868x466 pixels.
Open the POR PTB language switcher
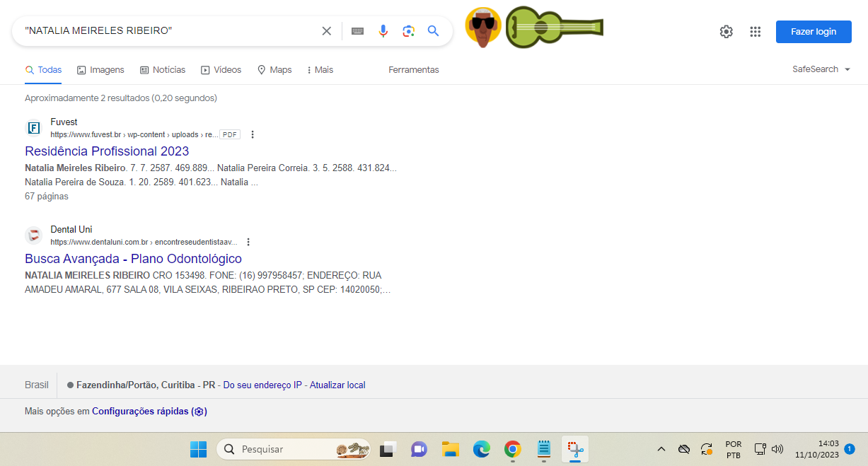pyautogui.click(x=734, y=450)
